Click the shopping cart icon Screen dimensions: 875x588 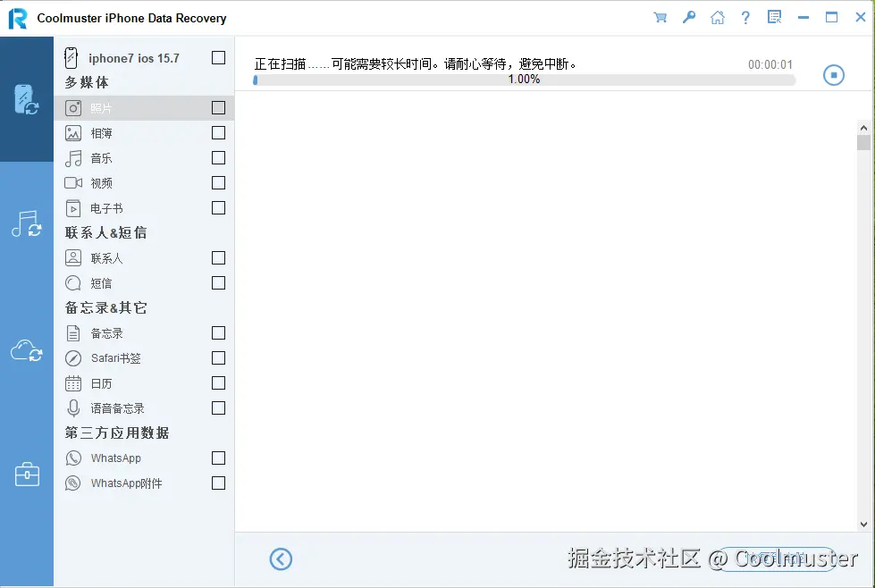(x=660, y=17)
